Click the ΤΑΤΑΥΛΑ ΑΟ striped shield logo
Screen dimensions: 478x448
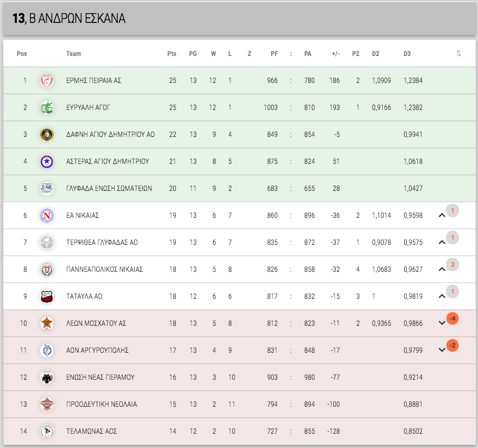click(47, 296)
